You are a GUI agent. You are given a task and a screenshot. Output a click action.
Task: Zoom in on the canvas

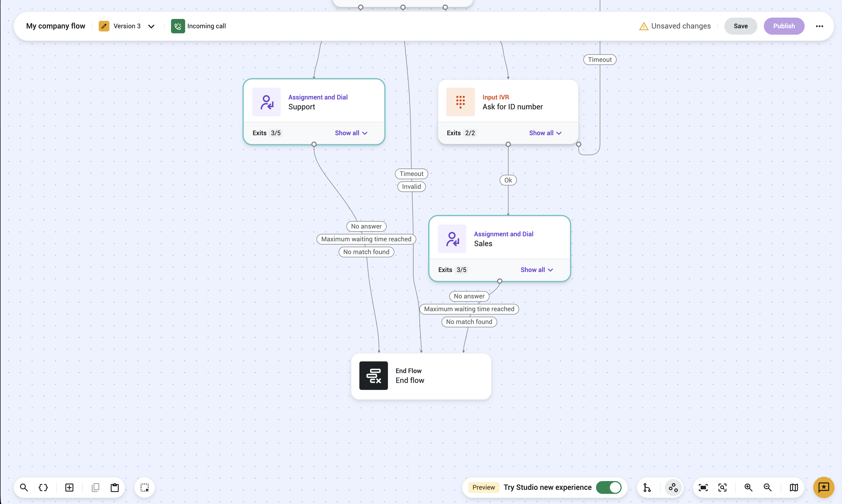[x=748, y=488]
